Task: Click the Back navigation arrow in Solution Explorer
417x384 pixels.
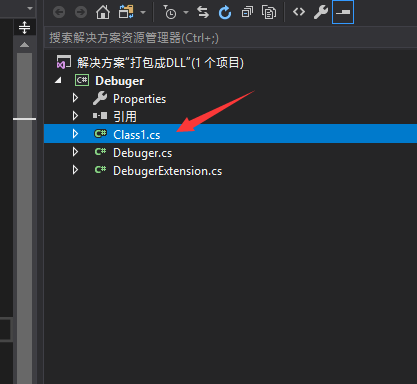Action: click(x=59, y=12)
